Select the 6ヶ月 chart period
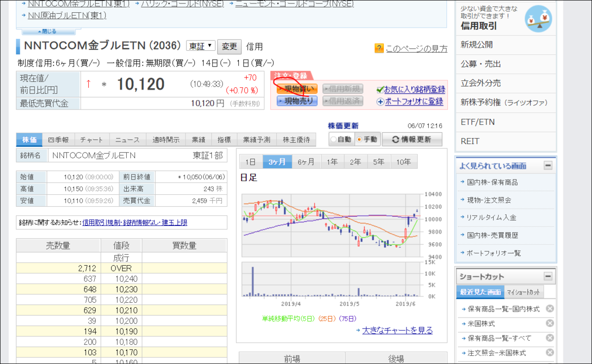Image resolution: width=592 pixels, height=364 pixels. (x=306, y=162)
